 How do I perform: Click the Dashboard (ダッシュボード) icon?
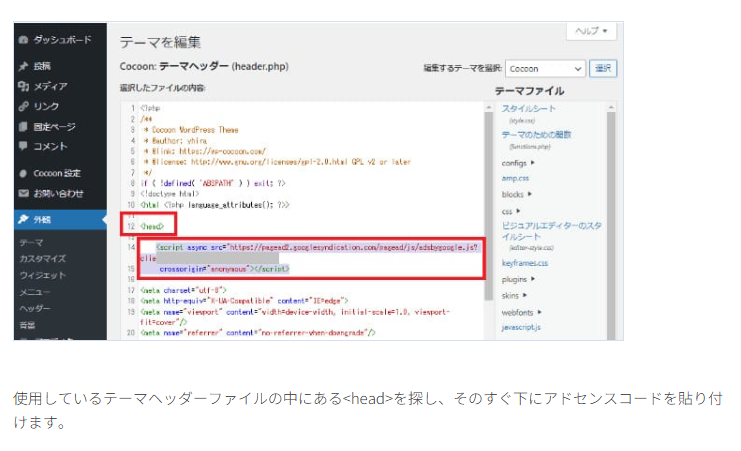(x=23, y=40)
